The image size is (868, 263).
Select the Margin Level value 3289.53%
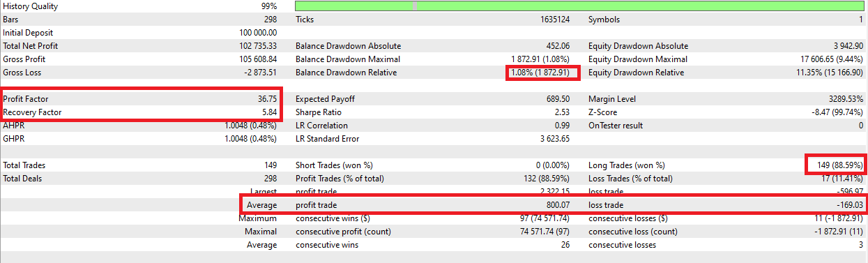[x=845, y=99]
